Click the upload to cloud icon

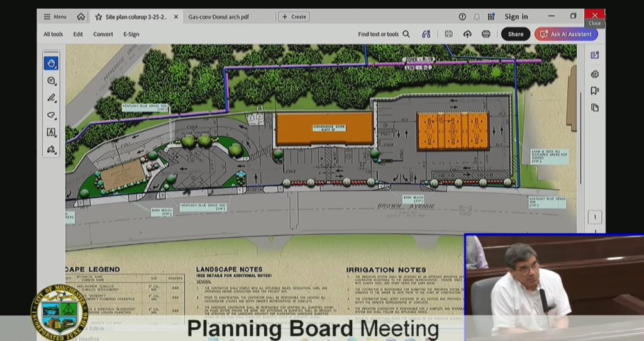tap(467, 34)
